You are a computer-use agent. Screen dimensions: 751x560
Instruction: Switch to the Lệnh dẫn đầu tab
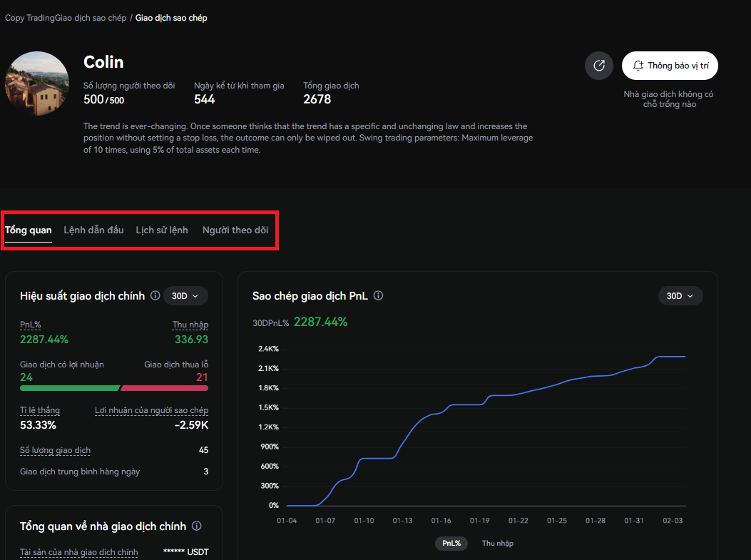click(93, 230)
